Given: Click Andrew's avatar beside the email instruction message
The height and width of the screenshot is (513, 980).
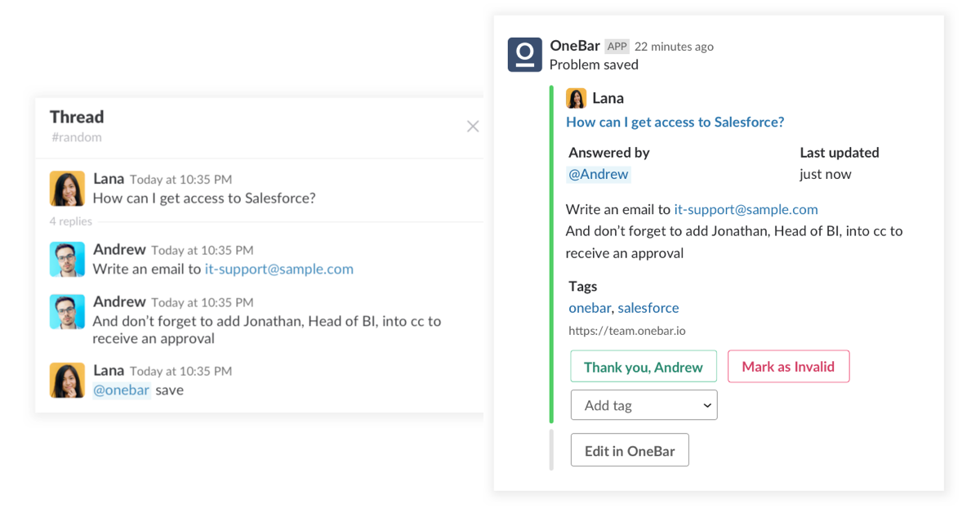Looking at the screenshot, I should click(x=67, y=259).
